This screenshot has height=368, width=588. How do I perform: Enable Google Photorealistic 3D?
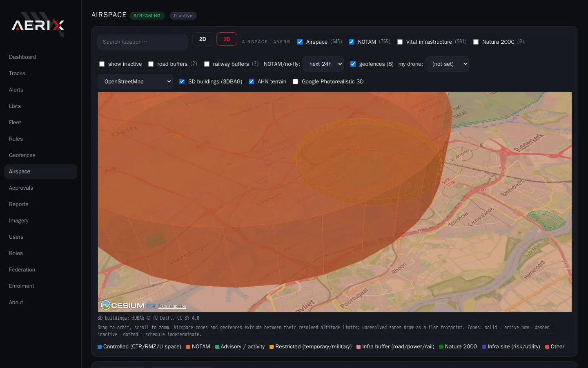pyautogui.click(x=296, y=81)
